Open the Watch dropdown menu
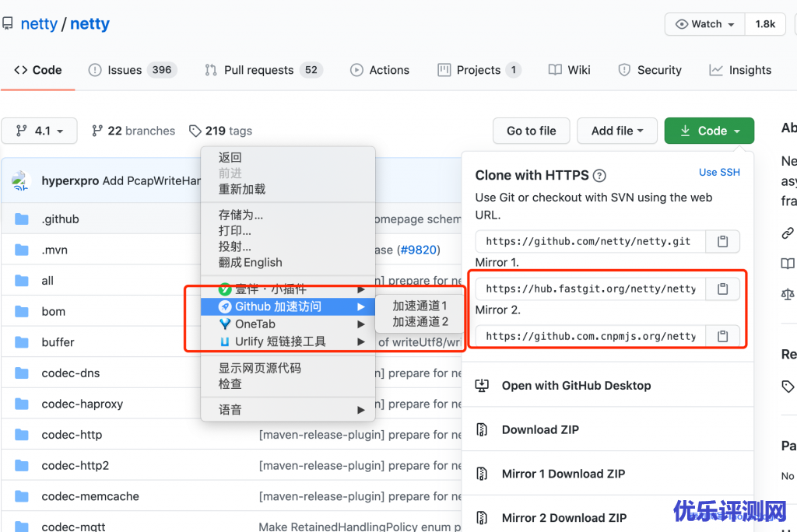The image size is (797, 532). (x=704, y=24)
